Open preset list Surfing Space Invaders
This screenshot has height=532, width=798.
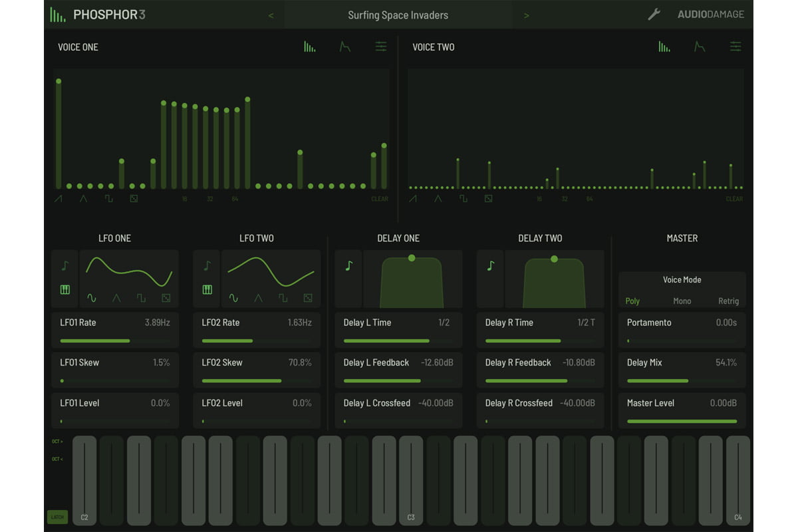[398, 15]
